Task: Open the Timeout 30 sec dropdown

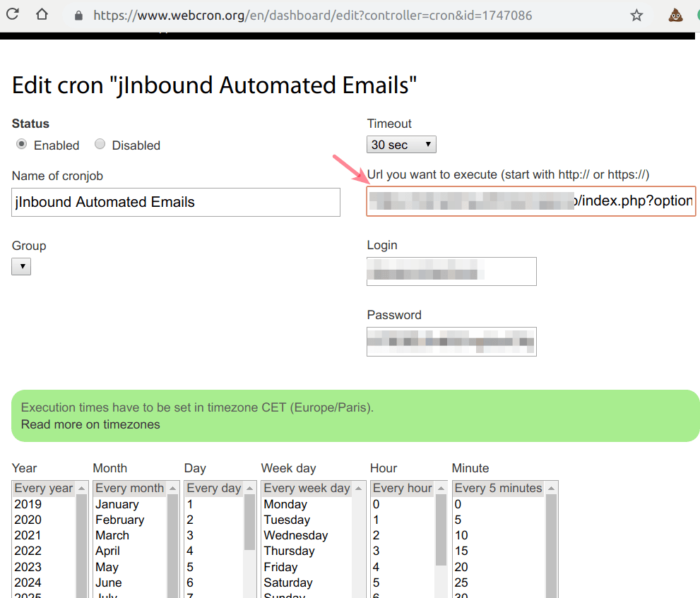Action: pyautogui.click(x=401, y=145)
